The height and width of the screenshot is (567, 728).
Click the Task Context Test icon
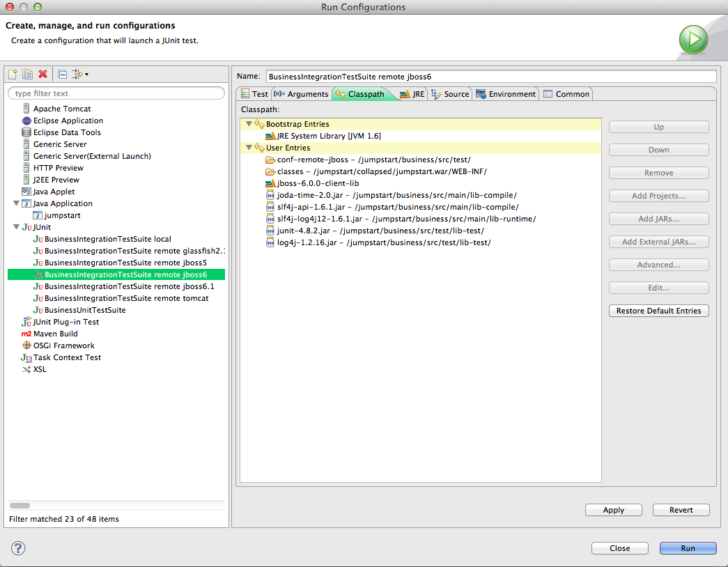[x=26, y=357]
